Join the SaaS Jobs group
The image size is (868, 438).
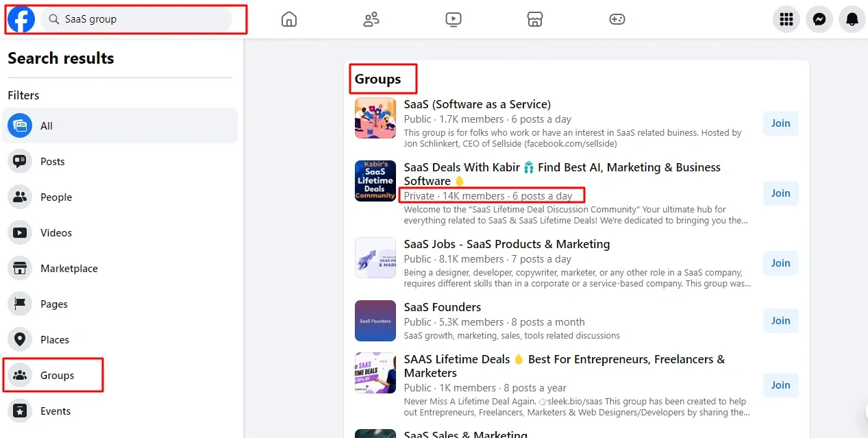[780, 263]
